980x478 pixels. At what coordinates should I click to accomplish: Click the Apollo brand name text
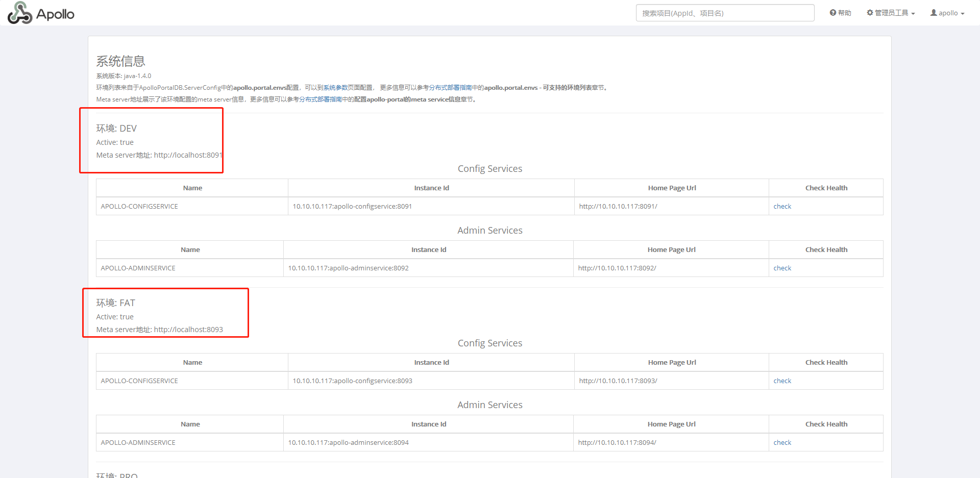[x=55, y=14]
